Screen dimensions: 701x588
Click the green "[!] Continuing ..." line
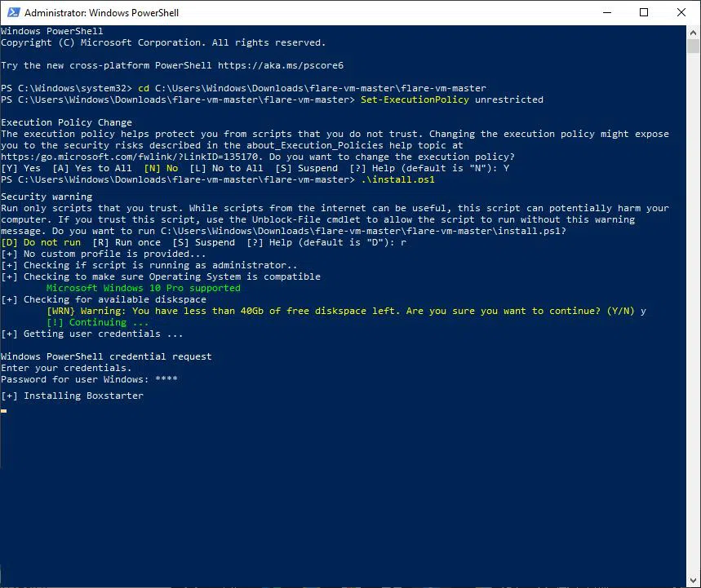(x=97, y=322)
